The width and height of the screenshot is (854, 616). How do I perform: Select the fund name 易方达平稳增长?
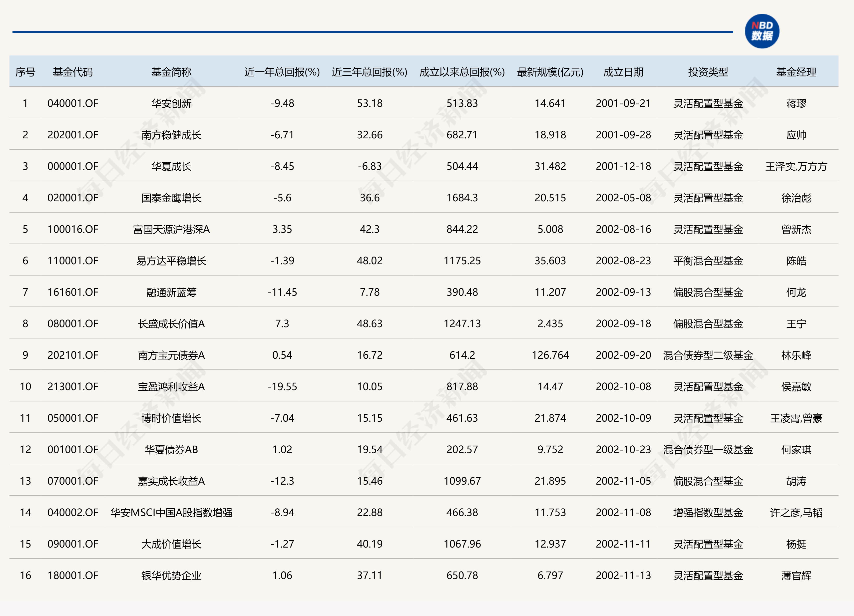pyautogui.click(x=171, y=261)
